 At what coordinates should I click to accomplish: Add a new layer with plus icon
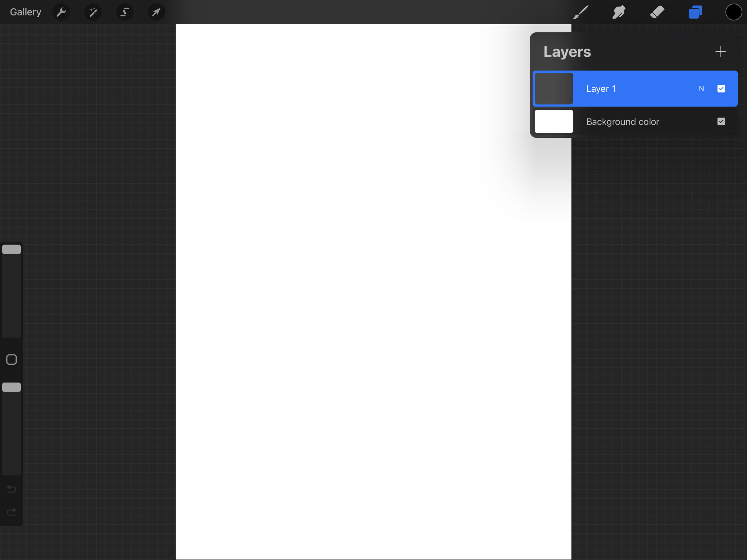pos(720,52)
